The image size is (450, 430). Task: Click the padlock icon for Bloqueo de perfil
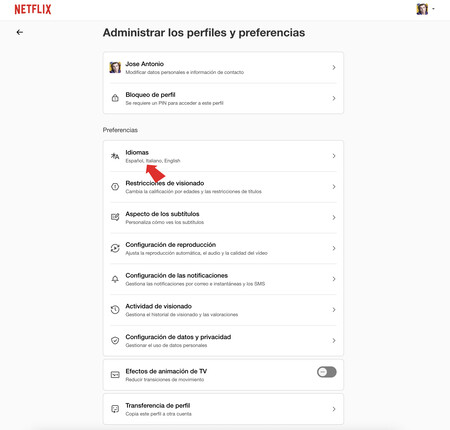pyautogui.click(x=115, y=98)
